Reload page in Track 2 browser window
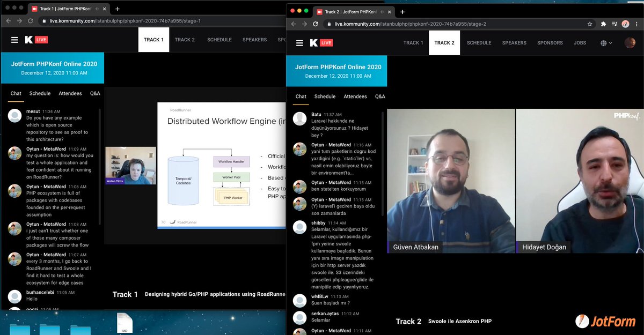644x335 pixels. 316,24
